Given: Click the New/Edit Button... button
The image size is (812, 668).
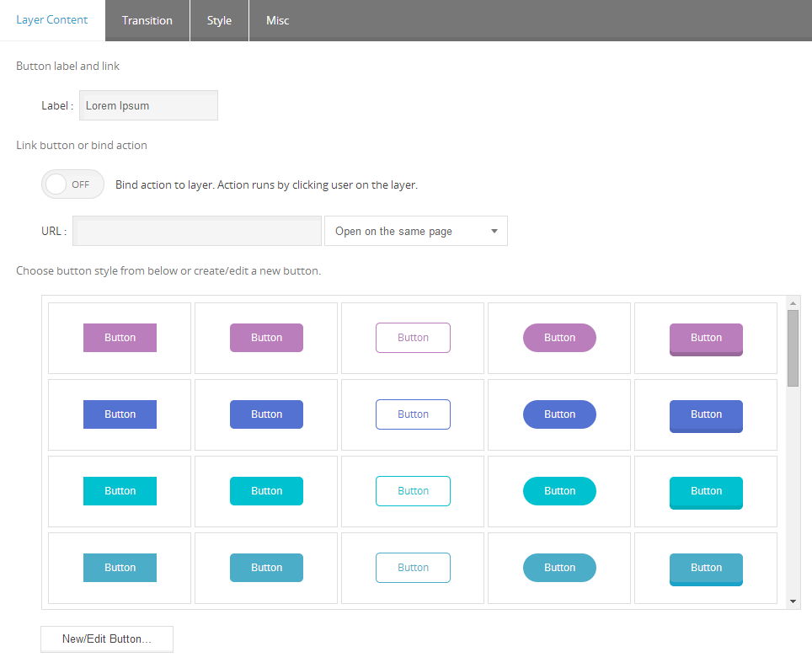Looking at the screenshot, I should (x=107, y=639).
